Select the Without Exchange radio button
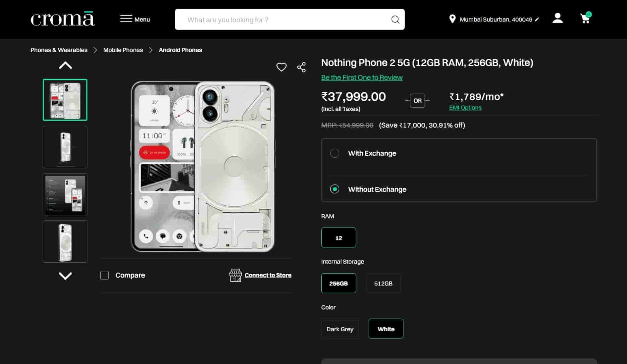Image resolution: width=627 pixels, height=364 pixels. 335,189
